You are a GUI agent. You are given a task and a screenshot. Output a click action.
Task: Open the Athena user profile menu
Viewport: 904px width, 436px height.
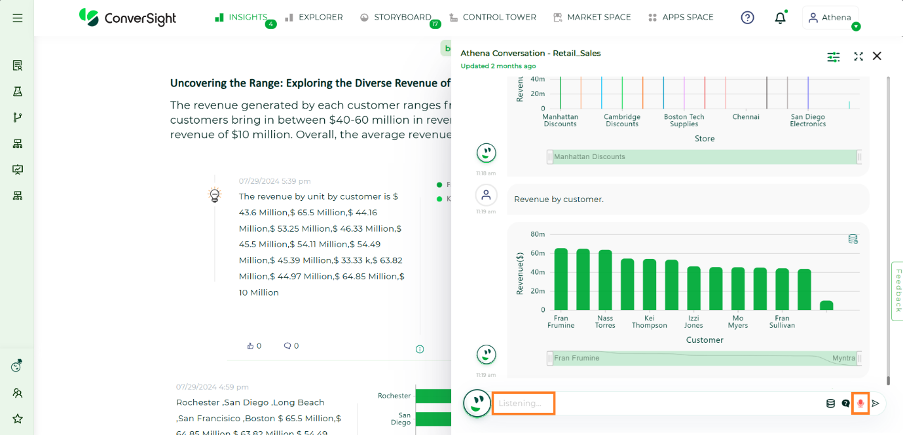tap(830, 18)
